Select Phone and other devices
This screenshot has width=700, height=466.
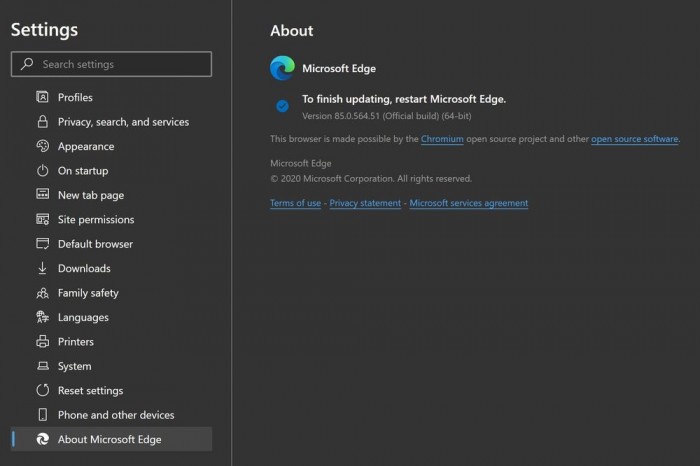115,415
